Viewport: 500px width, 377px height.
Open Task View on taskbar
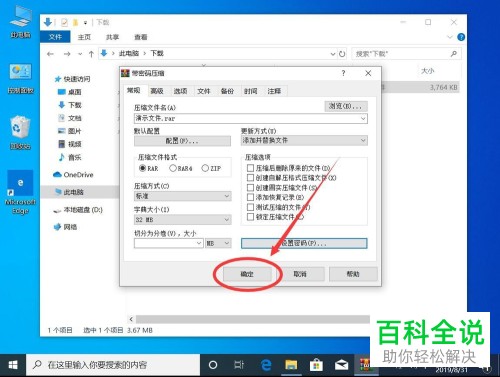(x=239, y=365)
